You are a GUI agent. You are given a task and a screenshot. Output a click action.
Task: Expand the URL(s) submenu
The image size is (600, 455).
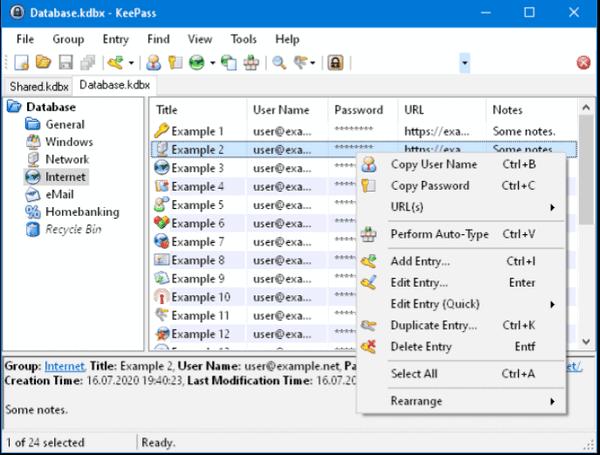point(461,207)
